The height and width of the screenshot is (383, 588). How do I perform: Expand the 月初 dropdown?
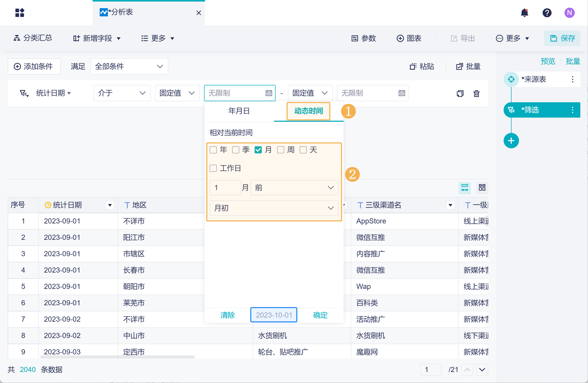click(274, 208)
